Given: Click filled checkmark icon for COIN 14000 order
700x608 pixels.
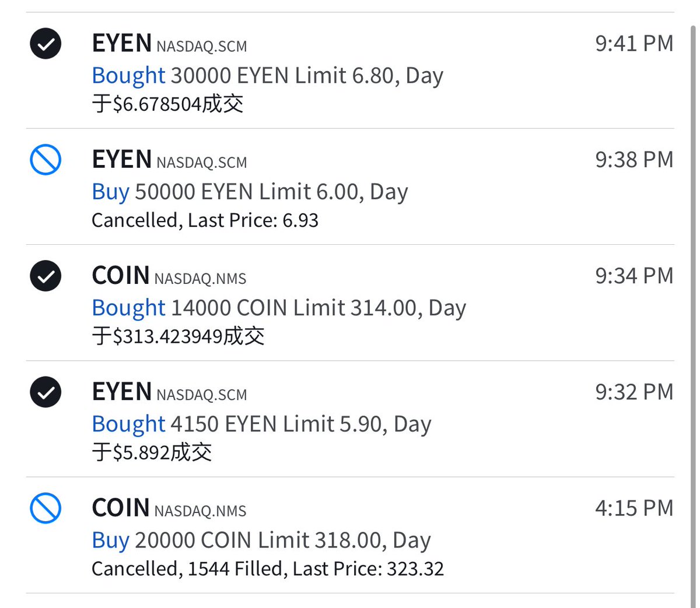Looking at the screenshot, I should [45, 276].
